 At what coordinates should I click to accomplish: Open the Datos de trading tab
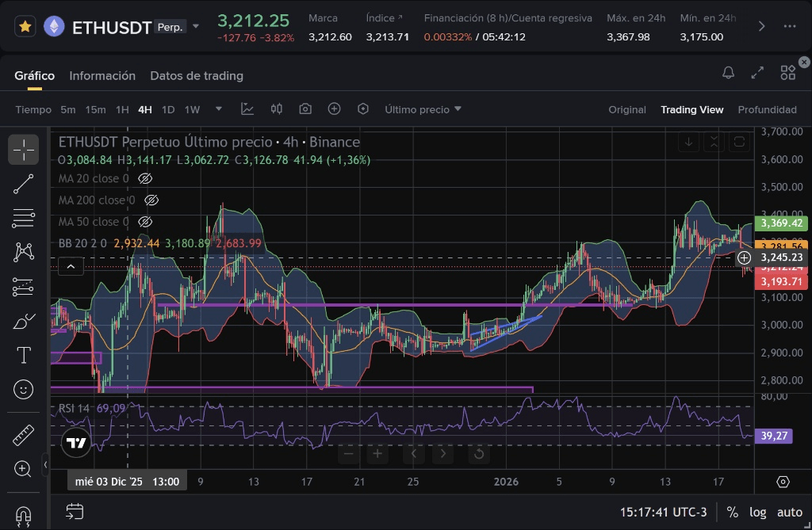point(197,75)
